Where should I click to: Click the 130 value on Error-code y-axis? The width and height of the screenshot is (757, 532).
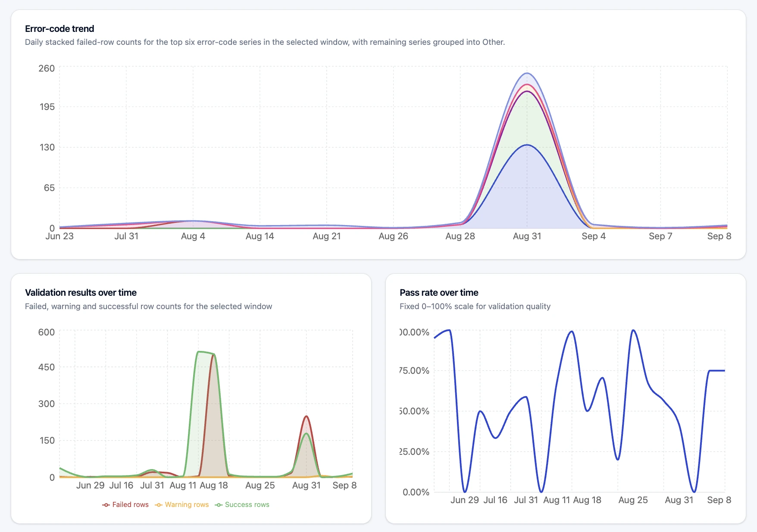click(47, 147)
